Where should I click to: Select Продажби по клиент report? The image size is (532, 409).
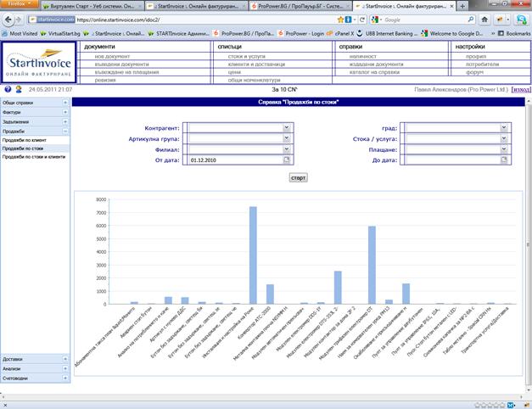(25, 140)
